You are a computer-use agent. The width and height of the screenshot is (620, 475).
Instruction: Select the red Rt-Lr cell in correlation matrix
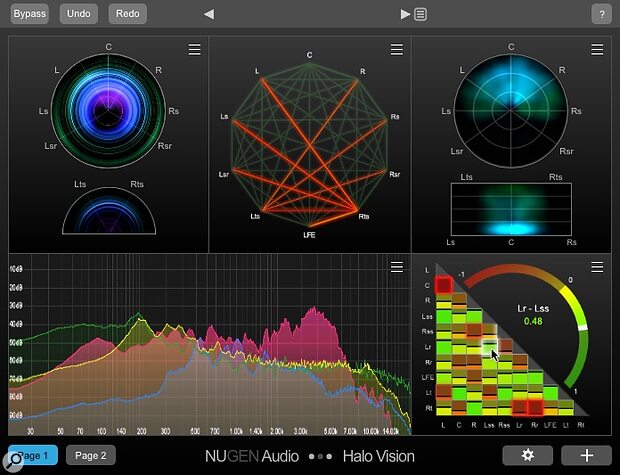tap(520, 408)
